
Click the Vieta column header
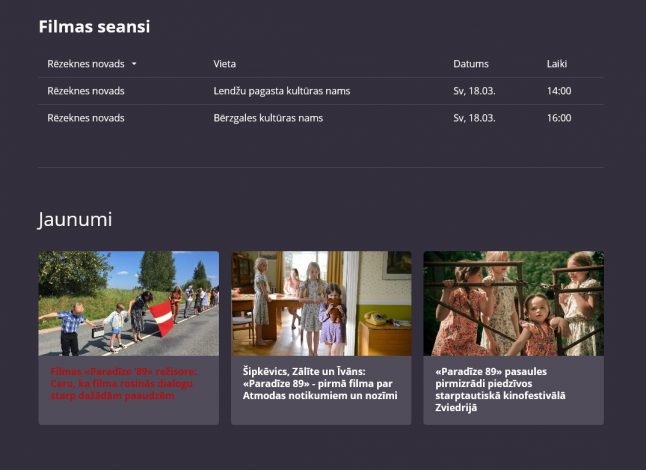(x=225, y=64)
